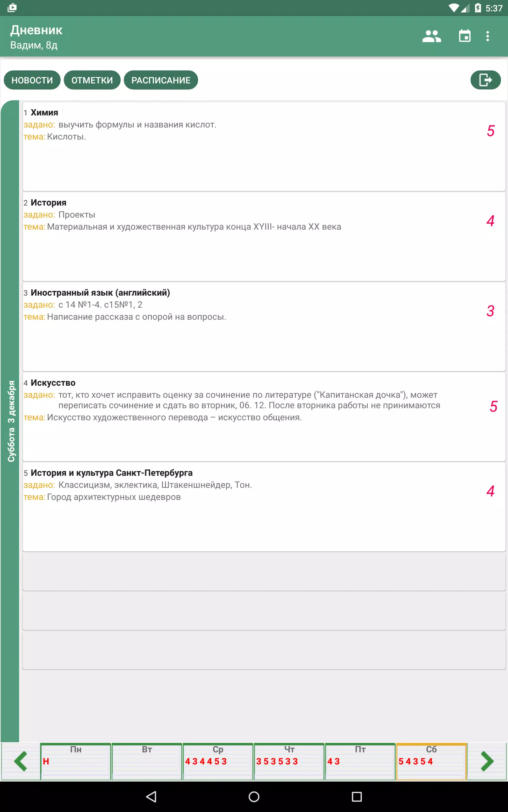Image resolution: width=508 pixels, height=812 pixels.
Task: Open История и культура Санкт-Петербурга lesson
Action: coord(264,507)
